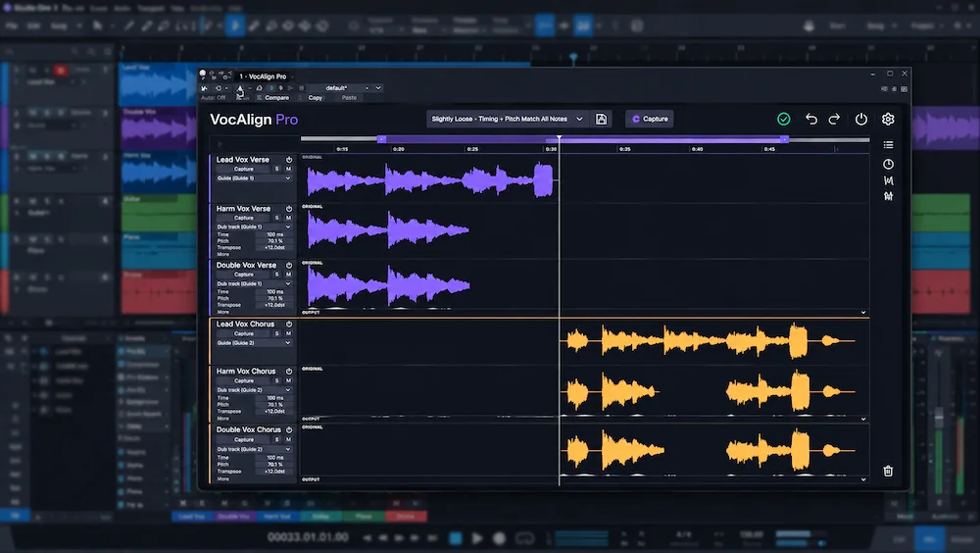Image resolution: width=980 pixels, height=553 pixels.
Task: Click Pitch value on Double Vox Verse
Action: tap(275, 298)
